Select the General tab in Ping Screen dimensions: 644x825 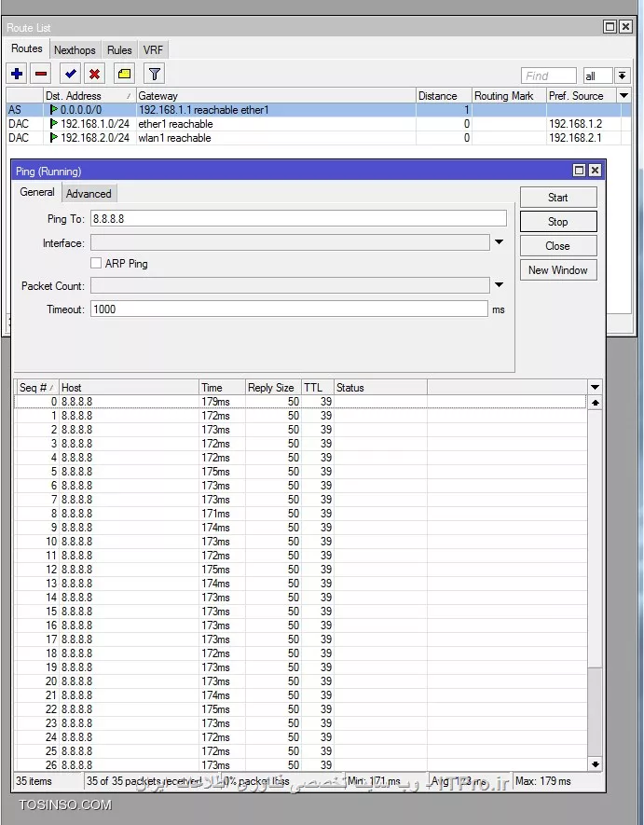click(x=37, y=192)
